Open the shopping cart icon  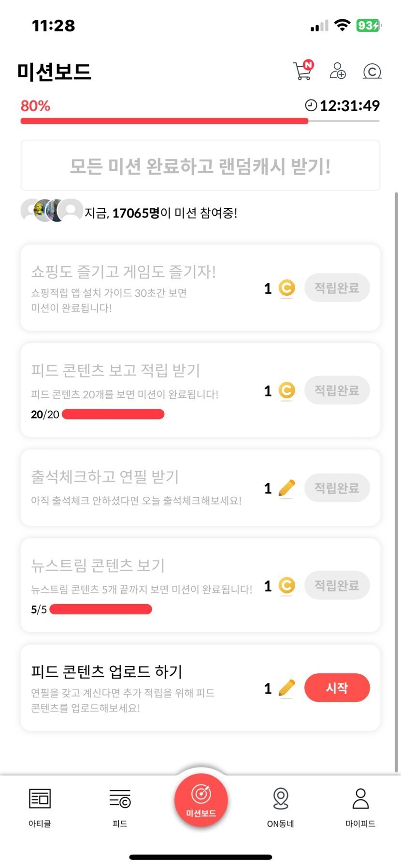303,71
